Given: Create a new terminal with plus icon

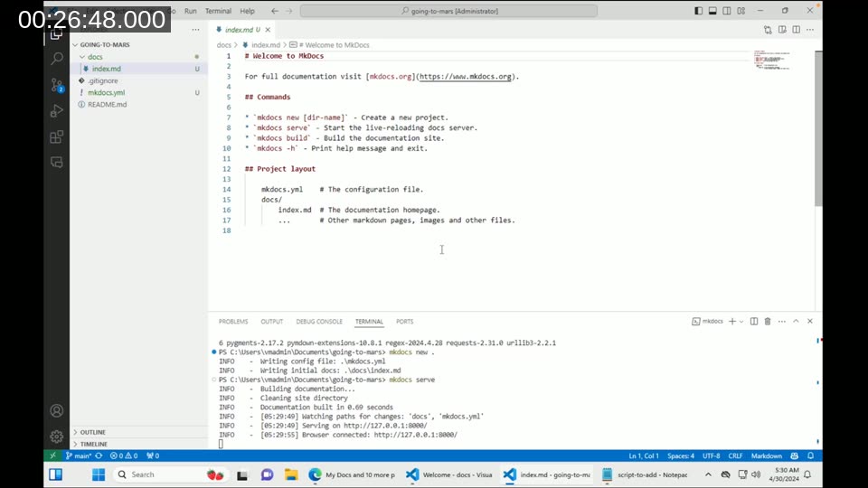Looking at the screenshot, I should pos(732,322).
